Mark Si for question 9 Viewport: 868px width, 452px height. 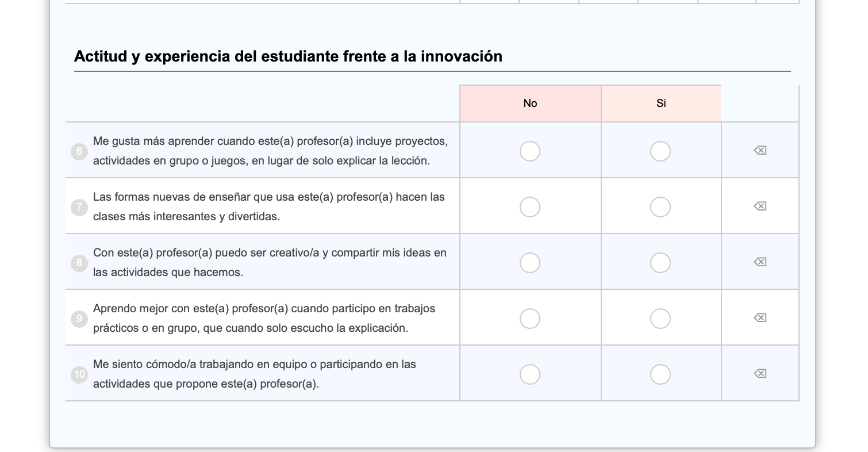point(660,319)
